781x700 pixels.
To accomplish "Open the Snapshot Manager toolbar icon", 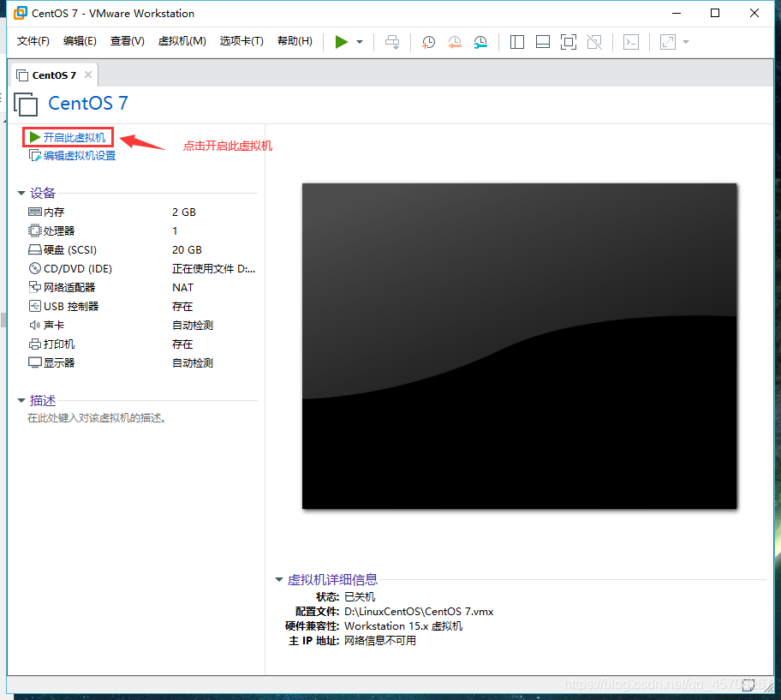I will [x=480, y=41].
